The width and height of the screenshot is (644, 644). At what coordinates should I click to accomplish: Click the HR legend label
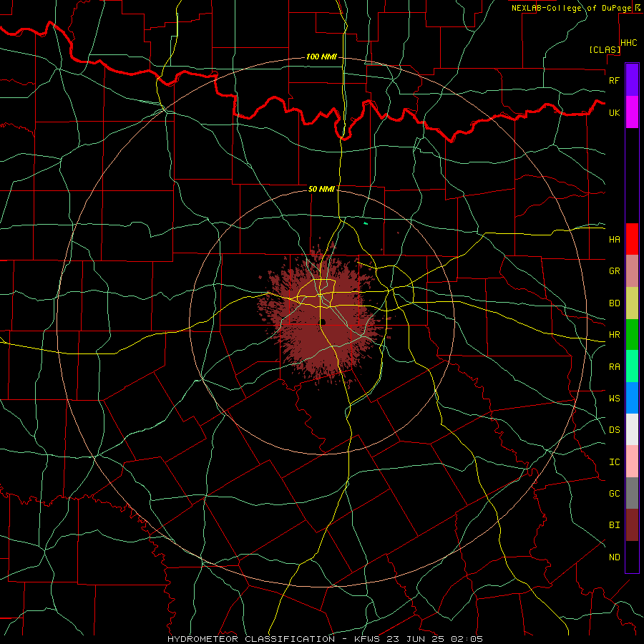tap(614, 335)
